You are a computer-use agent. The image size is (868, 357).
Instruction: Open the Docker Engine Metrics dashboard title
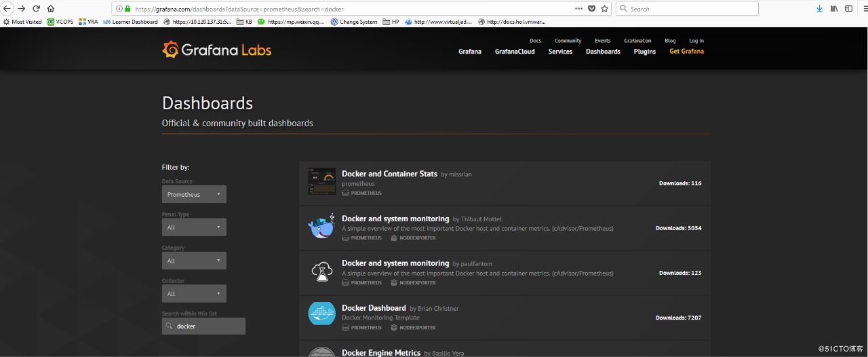click(381, 353)
